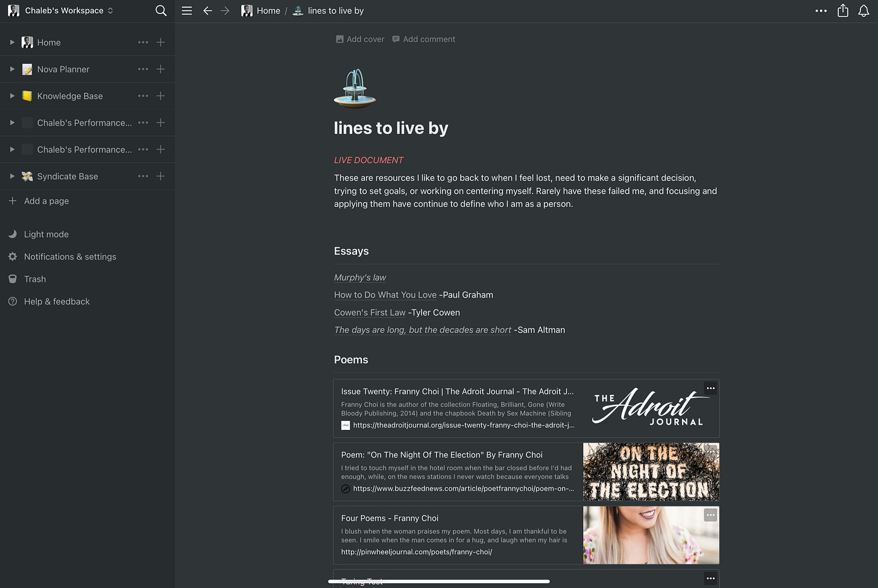Expand the Nova Planner page tree
Screen dimensions: 878x588
pos(12,69)
